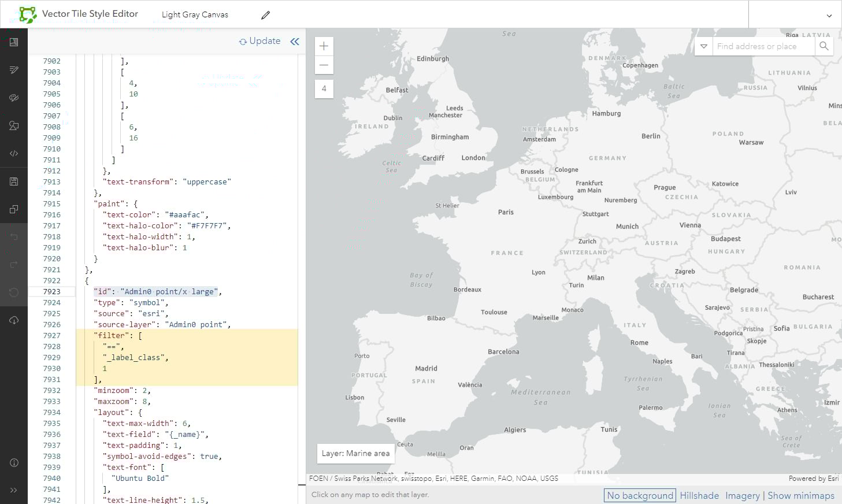Open the edit-JSON code view in sidebar
842x504 pixels.
(x=14, y=154)
